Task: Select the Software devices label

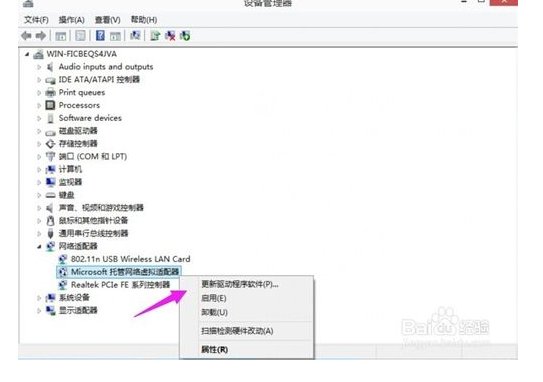Action: pos(90,118)
